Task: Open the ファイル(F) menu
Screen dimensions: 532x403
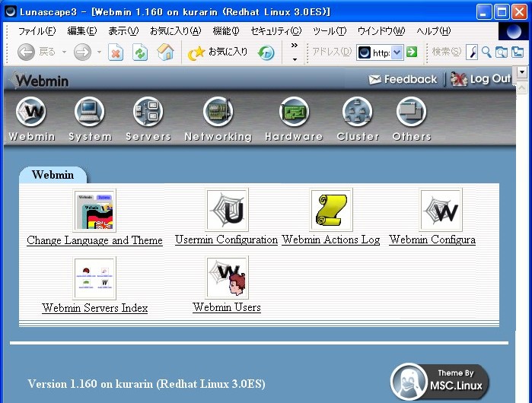Action: [37, 31]
